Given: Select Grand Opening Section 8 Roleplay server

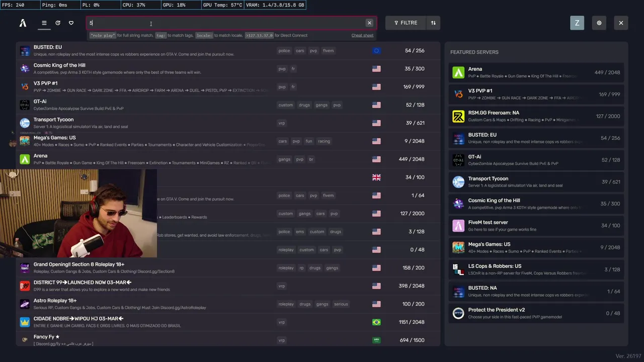Looking at the screenshot, I should pos(228,267).
